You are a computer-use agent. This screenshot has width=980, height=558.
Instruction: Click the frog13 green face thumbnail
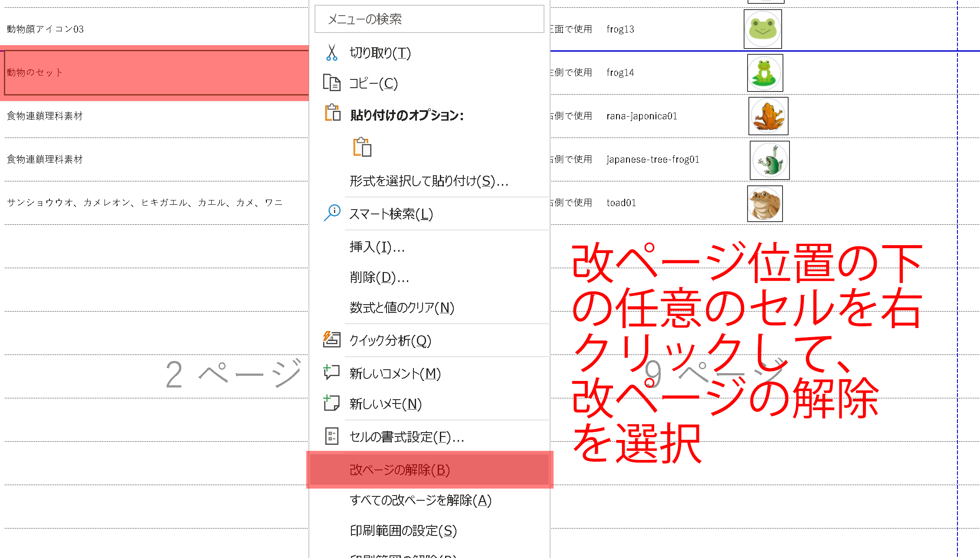762,30
